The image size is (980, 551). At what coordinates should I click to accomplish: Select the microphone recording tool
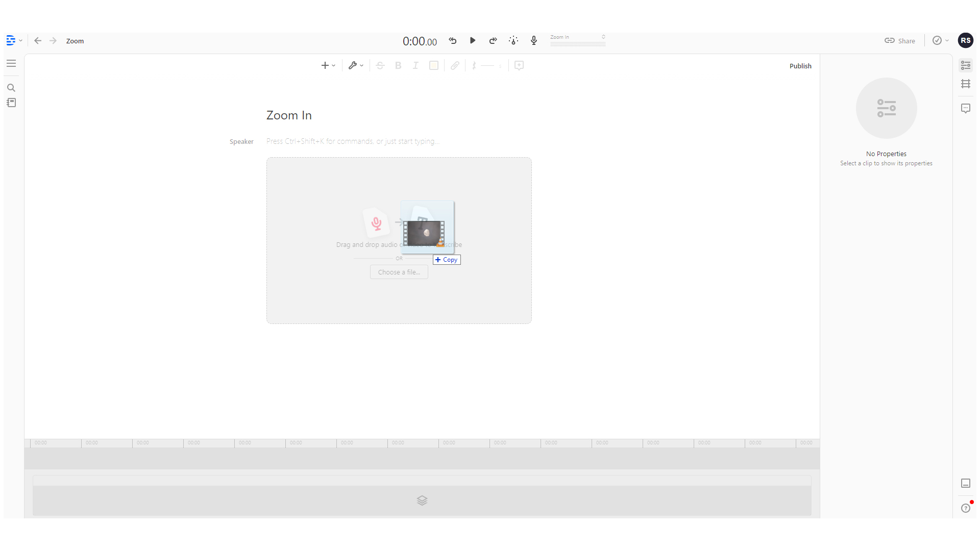pos(533,40)
